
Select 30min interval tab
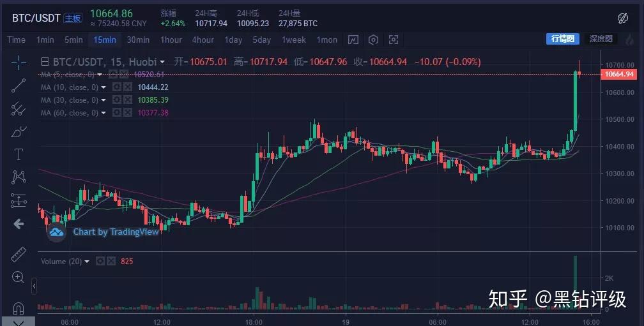(x=138, y=40)
